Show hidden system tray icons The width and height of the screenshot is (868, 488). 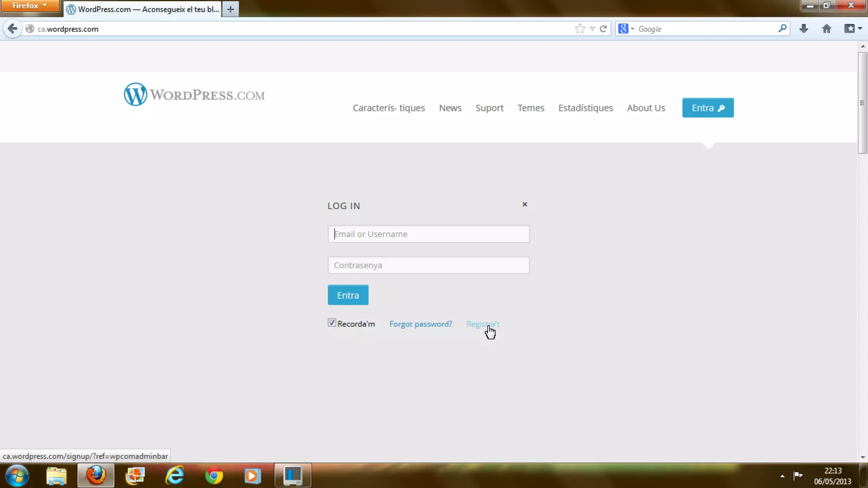(x=782, y=476)
